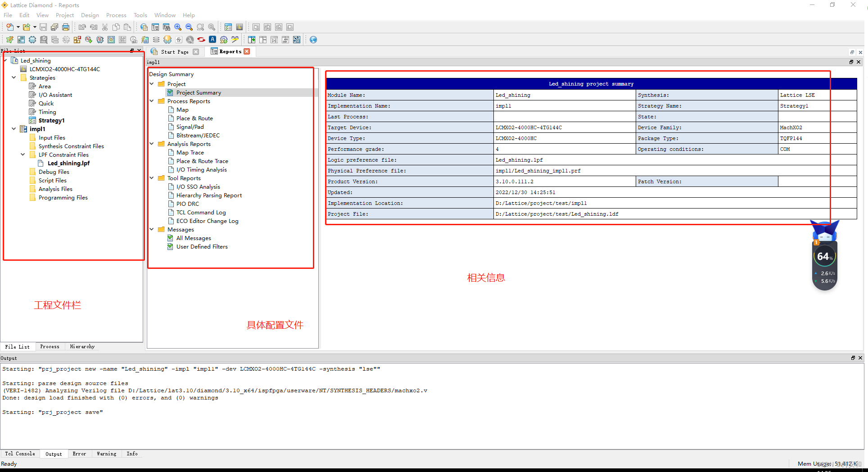Launch the Synplify red S icon
The width and height of the screenshot is (868, 472).
tap(201, 40)
